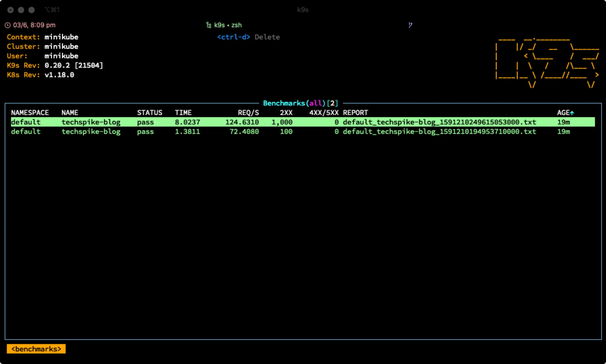Click the Benchmarks(all)[2] table title
Screen dimensions: 606x364
(x=301, y=103)
